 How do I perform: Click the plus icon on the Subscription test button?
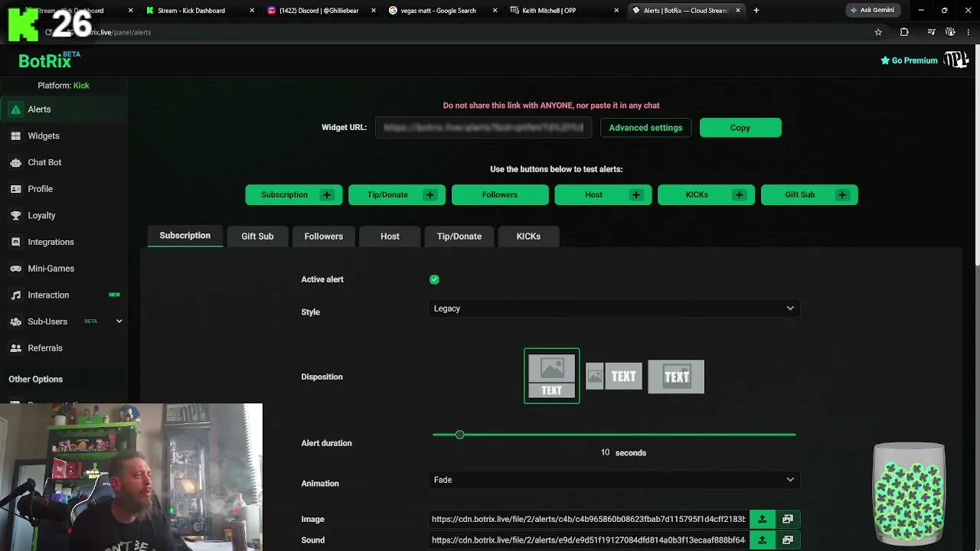tap(327, 194)
